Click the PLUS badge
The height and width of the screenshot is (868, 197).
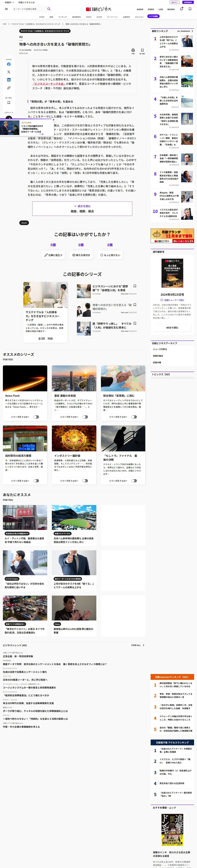pyautogui.click(x=24, y=223)
